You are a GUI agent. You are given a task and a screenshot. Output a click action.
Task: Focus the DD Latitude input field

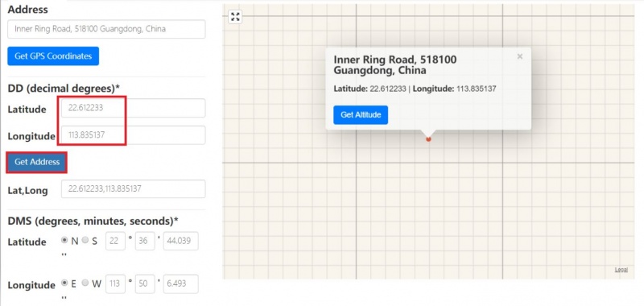(133, 108)
